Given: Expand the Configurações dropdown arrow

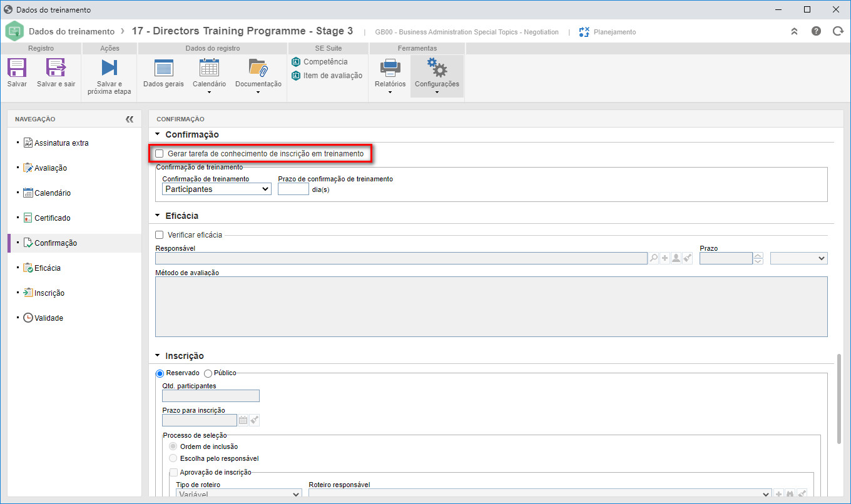Looking at the screenshot, I should tap(437, 93).
